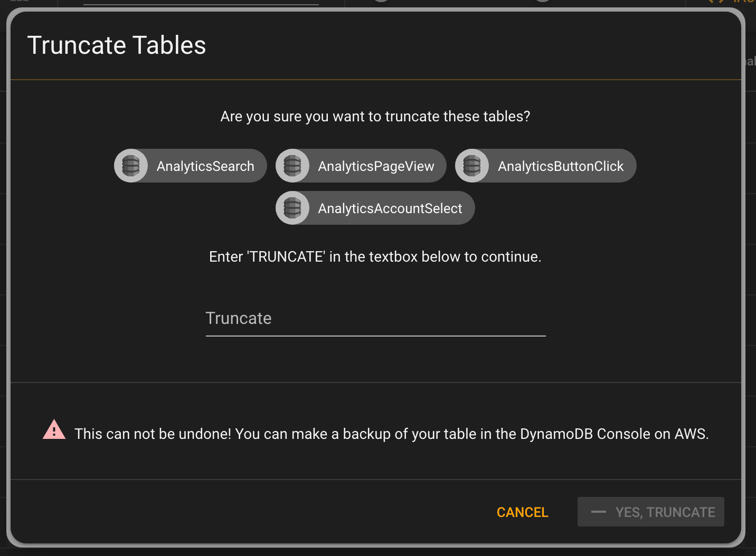Image resolution: width=756 pixels, height=556 pixels.
Task: Click the AnalyticsSearch chip label text
Action: coord(205,166)
